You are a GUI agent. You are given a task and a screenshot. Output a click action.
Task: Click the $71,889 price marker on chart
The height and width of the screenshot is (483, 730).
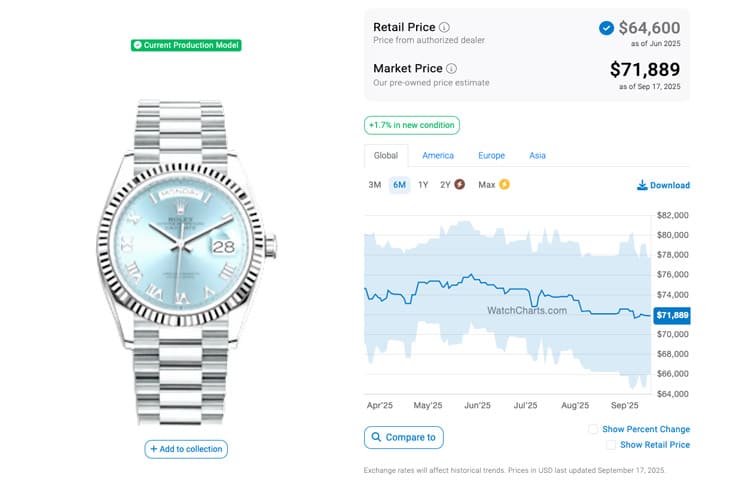(671, 315)
